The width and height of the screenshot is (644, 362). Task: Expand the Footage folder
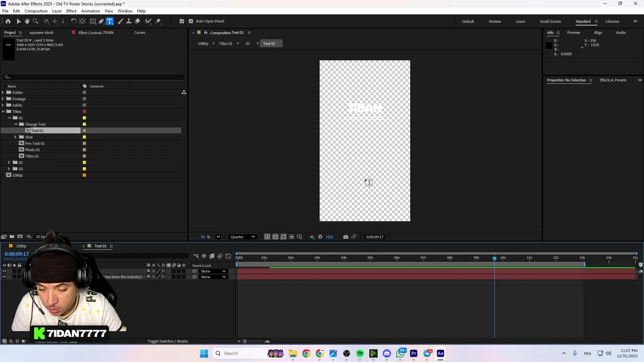coord(3,99)
